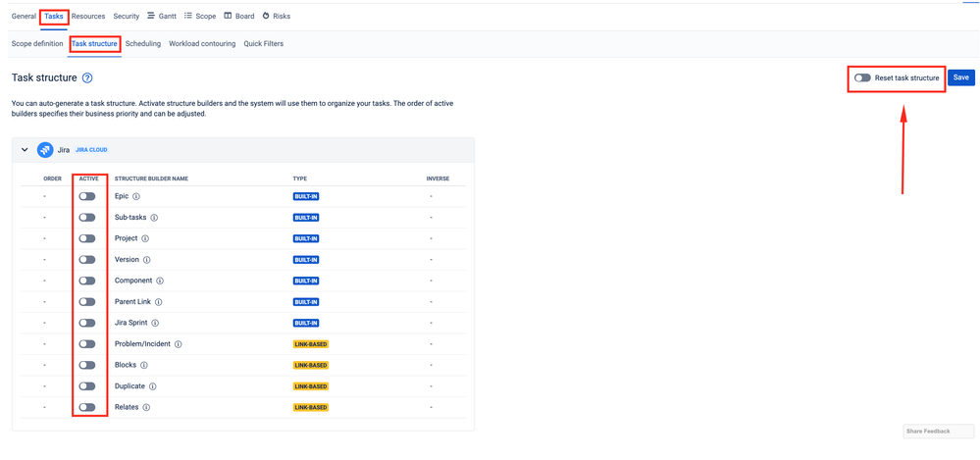
Task: Turn on the Blocks link-based toggle
Action: 87,365
